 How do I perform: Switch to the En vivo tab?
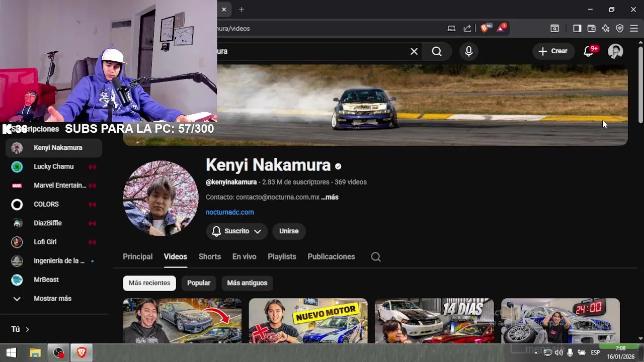click(x=244, y=257)
